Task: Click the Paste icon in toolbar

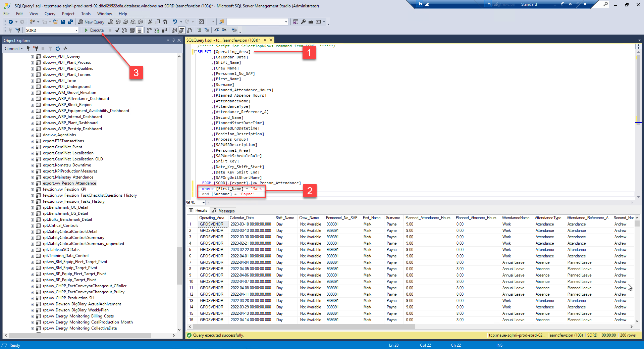Action: (165, 22)
